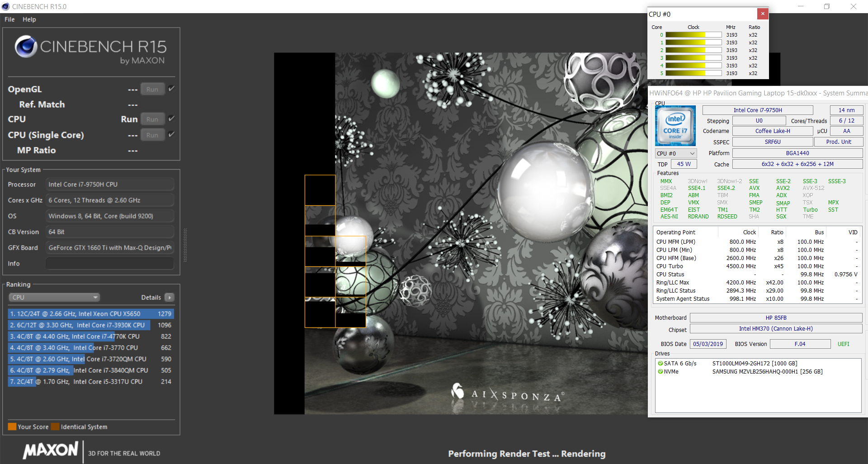Click the Info text field
The width and height of the screenshot is (868, 464).
click(x=110, y=264)
